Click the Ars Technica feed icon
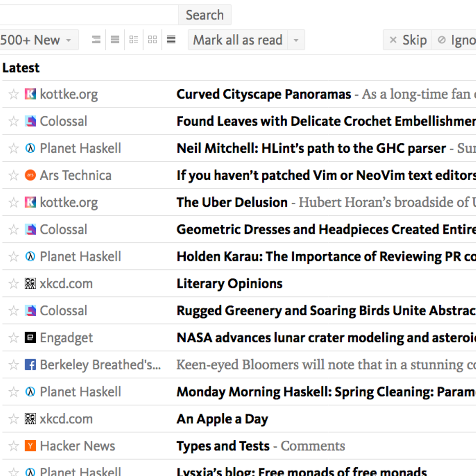This screenshot has width=476, height=476. click(x=30, y=175)
